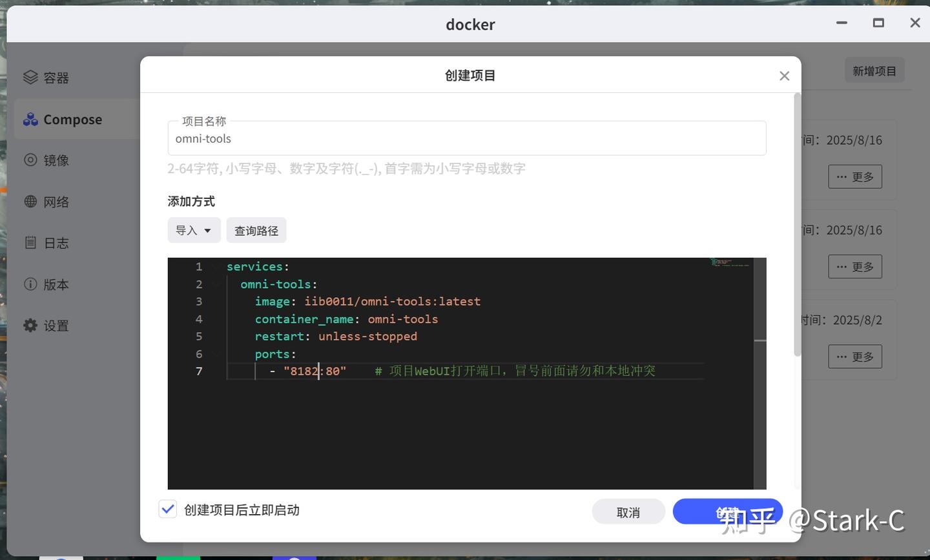930x560 pixels.
Task: Collapse the omni-tools fold arrow at line 2
Action: pos(216,284)
